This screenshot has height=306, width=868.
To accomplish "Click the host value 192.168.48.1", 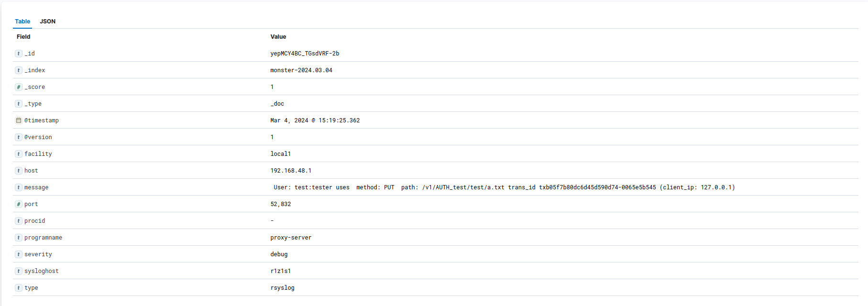I will coord(291,171).
